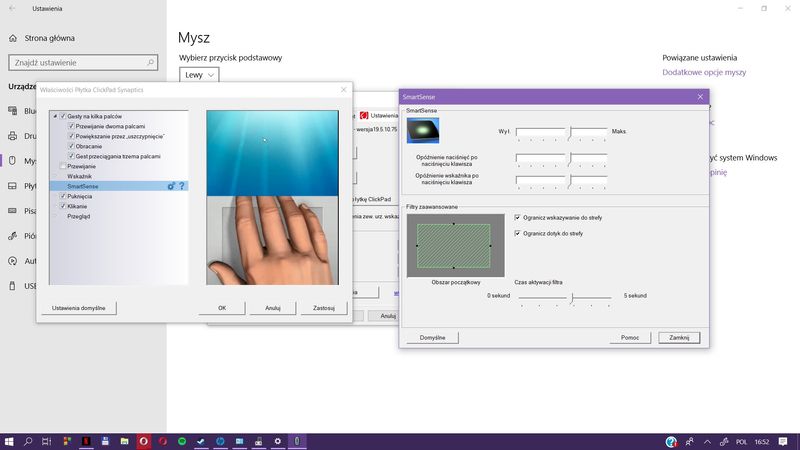Click Domyślne in SmartSense dialog
Screen dimensions: 800x450
pos(432,338)
